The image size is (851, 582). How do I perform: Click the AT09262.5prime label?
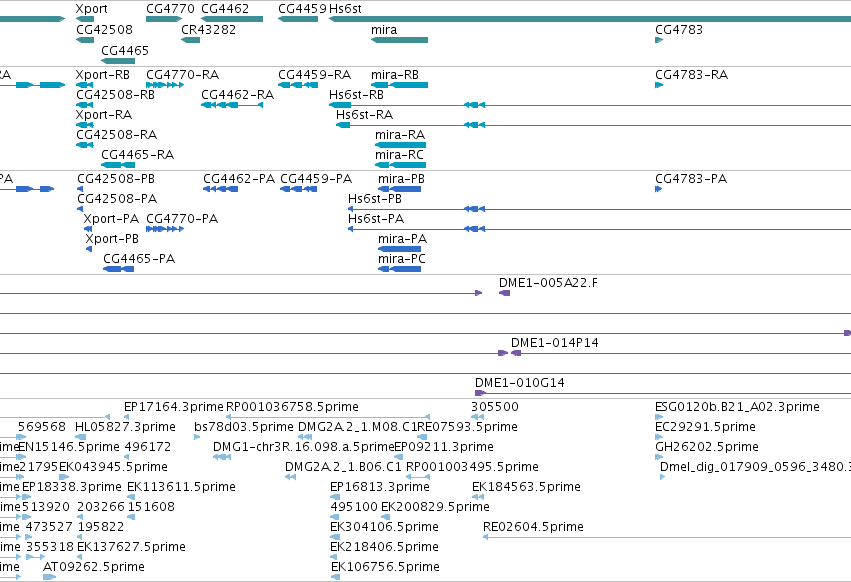tap(94, 567)
